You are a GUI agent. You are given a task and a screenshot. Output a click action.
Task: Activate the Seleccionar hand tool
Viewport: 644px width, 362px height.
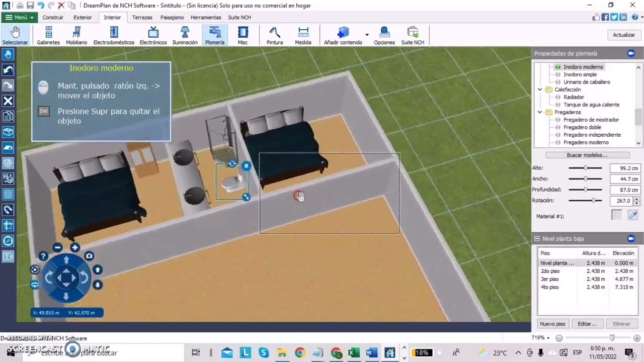coord(15,36)
